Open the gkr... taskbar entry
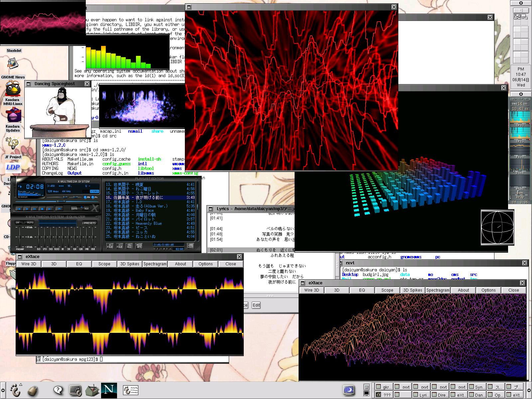This screenshot has height=399, width=532. [384, 387]
